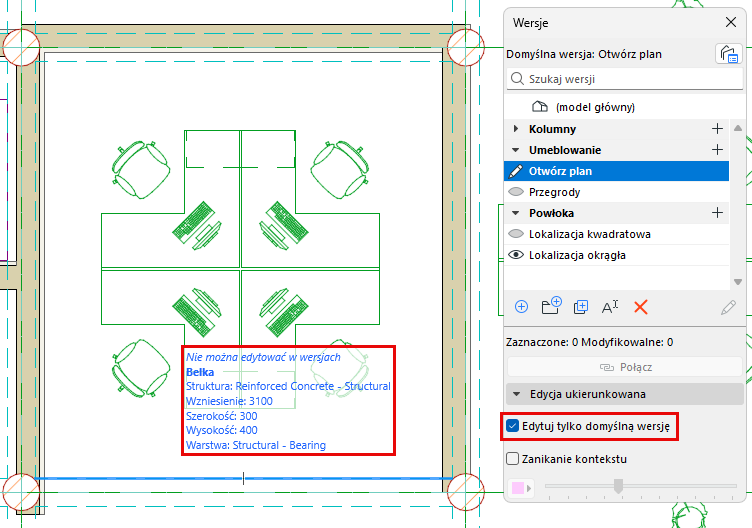Select the Otwórz plan version
752x528 pixels.
616,171
